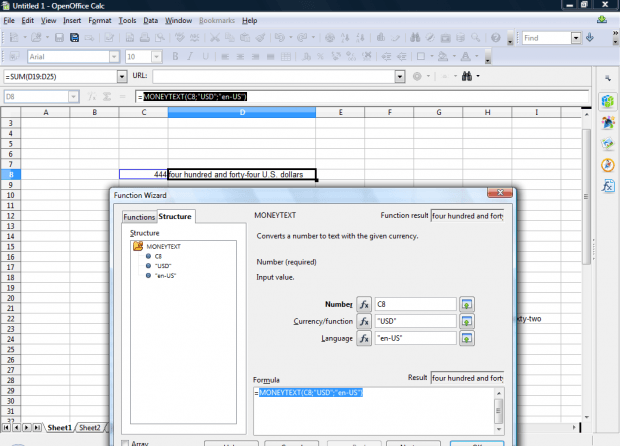Open the URL field dropdown arrow
This screenshot has width=620, height=446.
pos(400,76)
